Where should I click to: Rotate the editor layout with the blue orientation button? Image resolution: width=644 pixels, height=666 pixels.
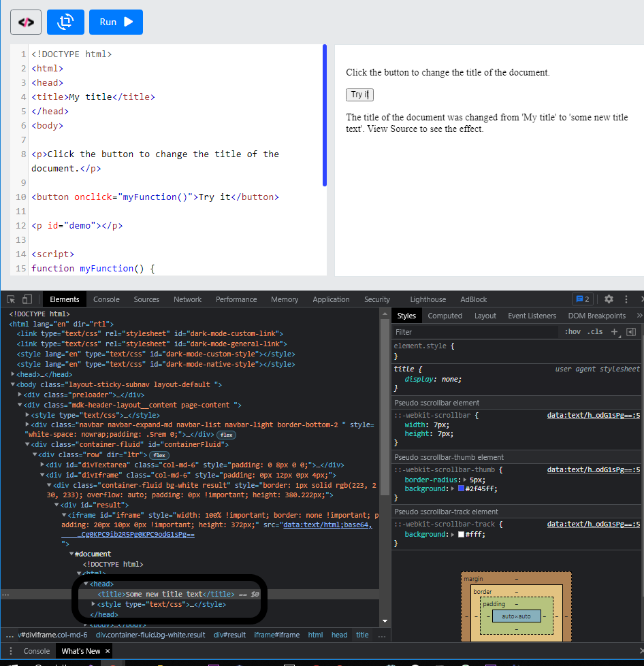click(65, 22)
